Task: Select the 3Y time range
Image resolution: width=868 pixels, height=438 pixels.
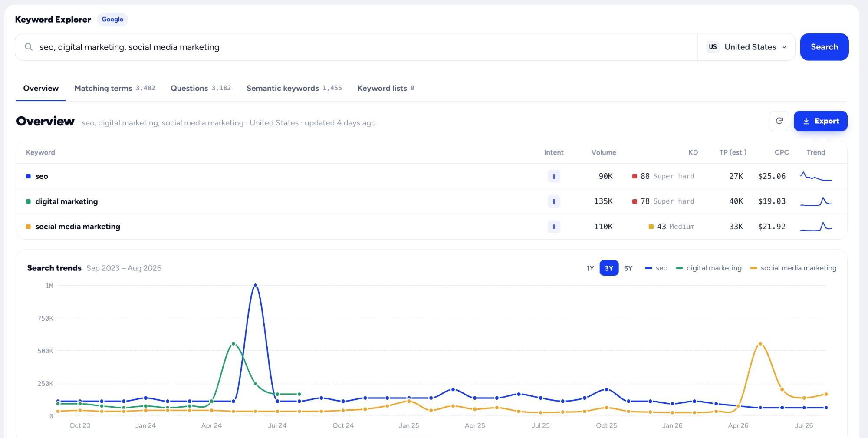Action: pos(609,268)
